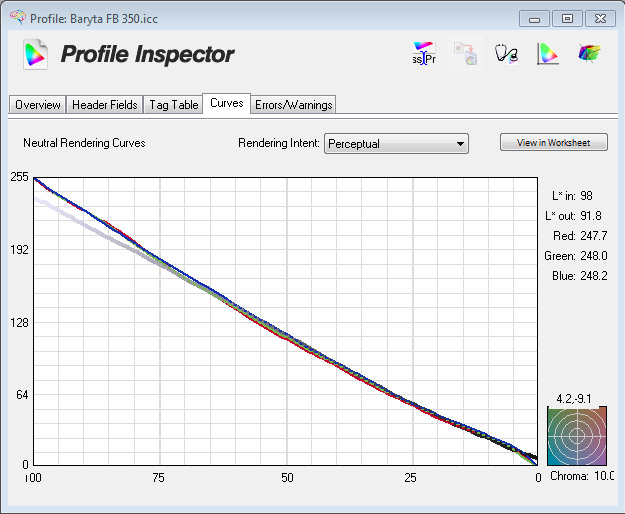The width and height of the screenshot is (625, 514).
Task: Open the rename profile tool icon
Action: [424, 53]
